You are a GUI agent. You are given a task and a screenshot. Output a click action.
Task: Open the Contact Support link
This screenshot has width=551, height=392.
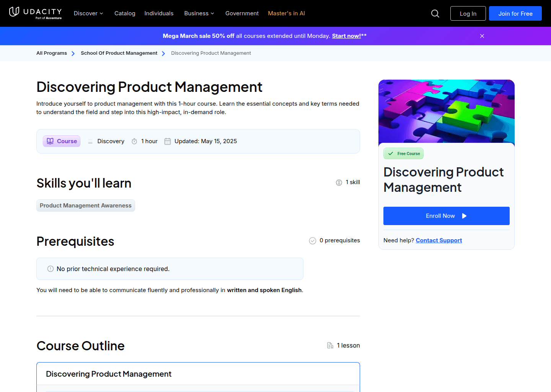[439, 240]
